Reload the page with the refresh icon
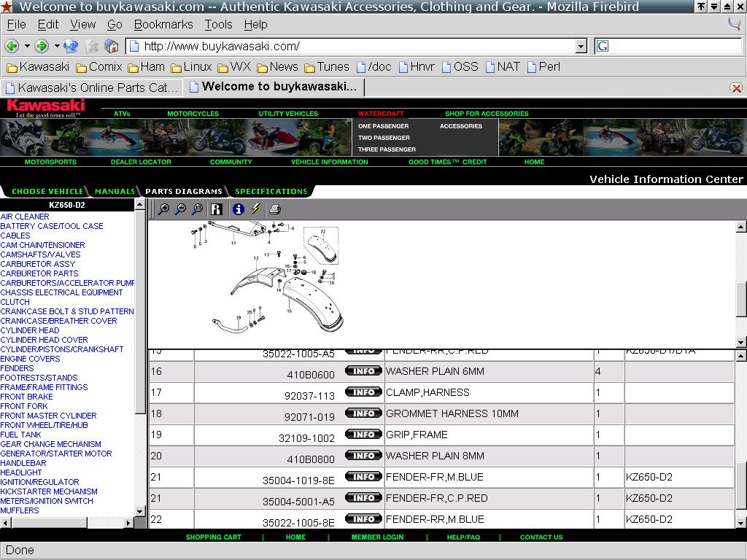Image resolution: width=747 pixels, height=560 pixels. pos(71,46)
